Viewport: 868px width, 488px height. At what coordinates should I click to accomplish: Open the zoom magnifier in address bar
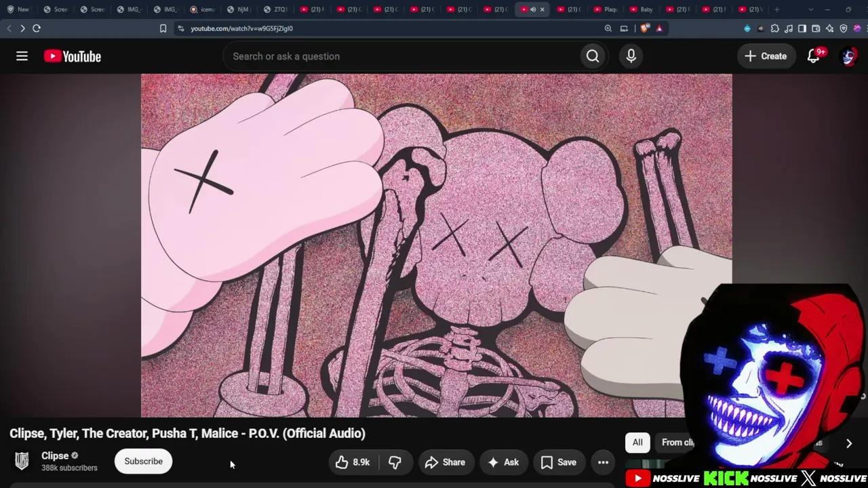[x=608, y=28]
